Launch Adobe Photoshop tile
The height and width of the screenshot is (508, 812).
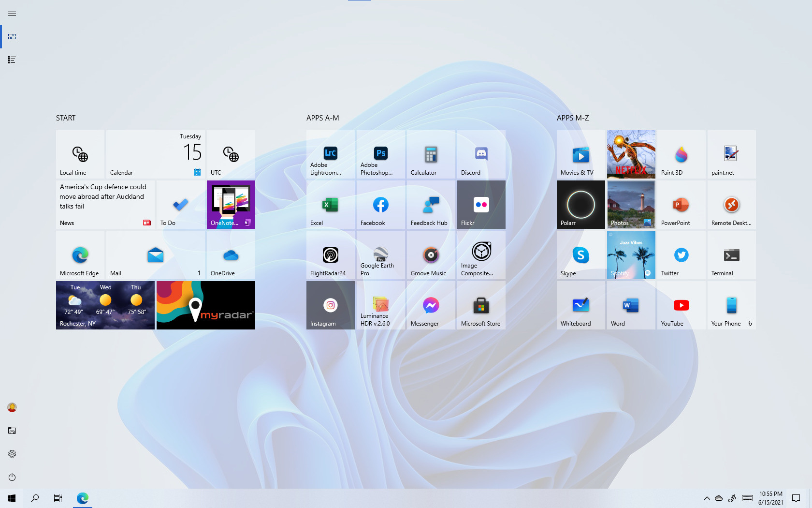coord(381,154)
